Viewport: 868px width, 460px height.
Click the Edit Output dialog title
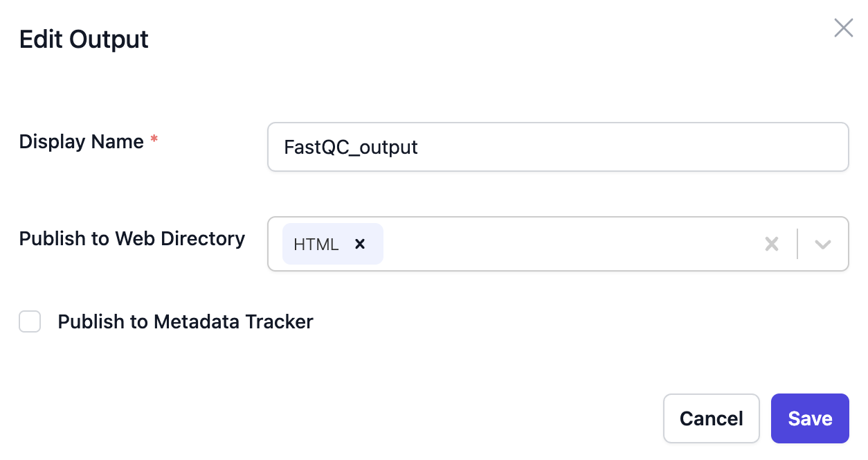(x=83, y=39)
